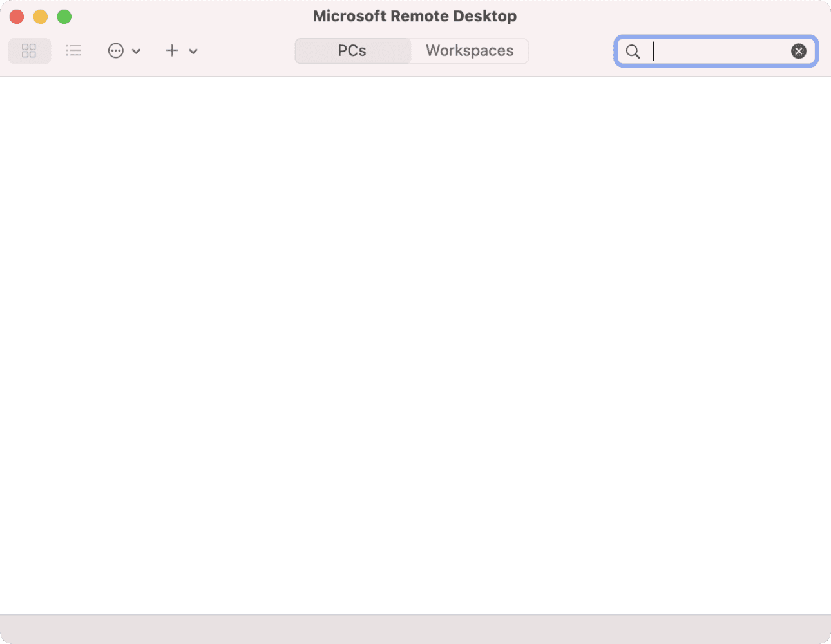Zoom window with green button
The width and height of the screenshot is (831, 644).
[x=64, y=16]
